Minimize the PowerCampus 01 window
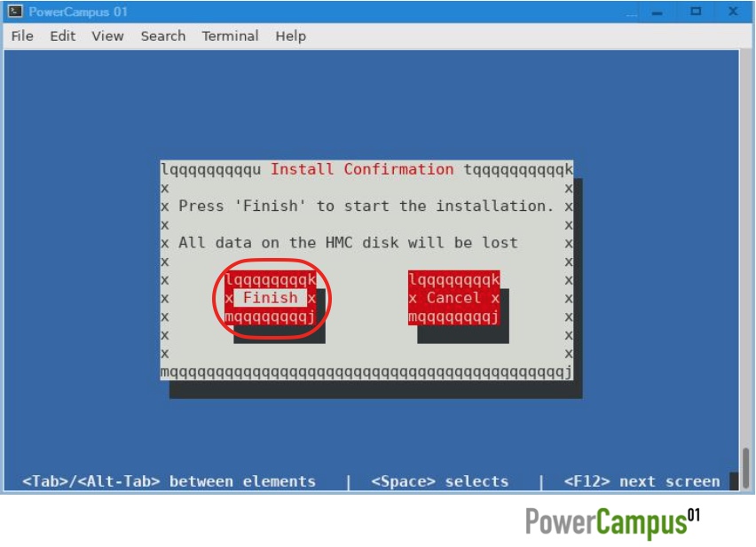Image resolution: width=756 pixels, height=547 pixels. click(657, 12)
